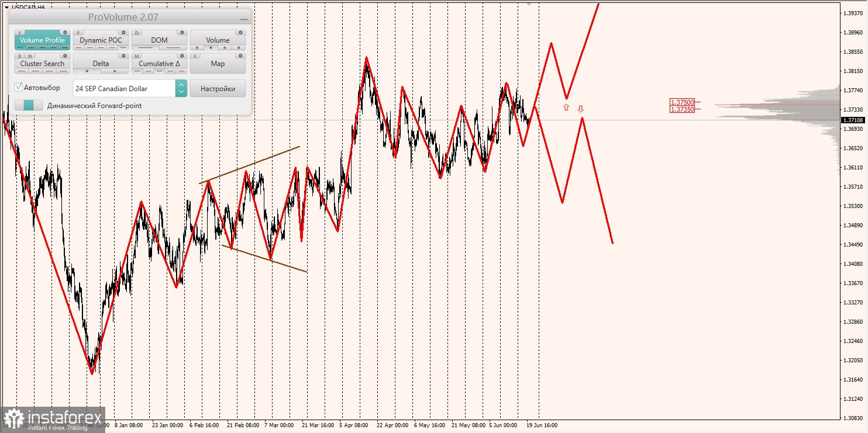Click the 19 Jun 16:00 time label
Screen dimensions: 868x433
point(542,425)
